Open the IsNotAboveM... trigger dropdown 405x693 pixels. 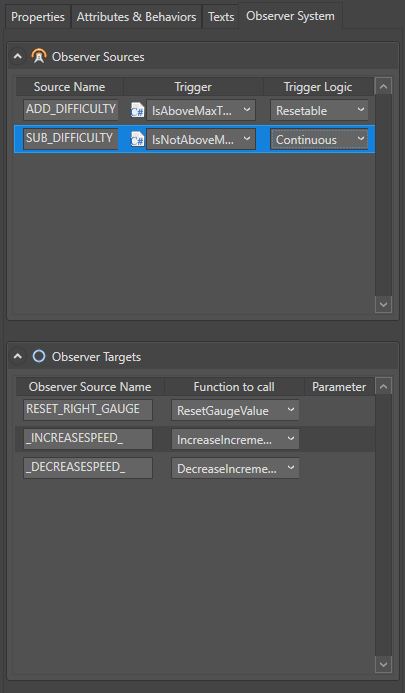201,140
